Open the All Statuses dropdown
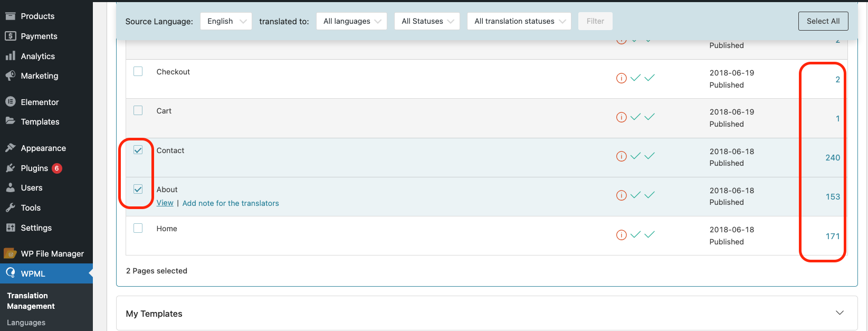 pos(427,21)
